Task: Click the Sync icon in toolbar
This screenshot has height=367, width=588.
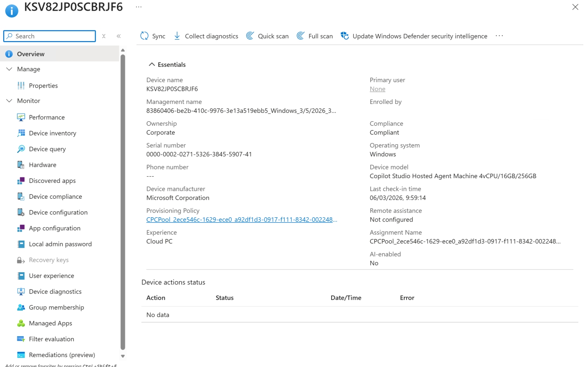Action: 144,36
